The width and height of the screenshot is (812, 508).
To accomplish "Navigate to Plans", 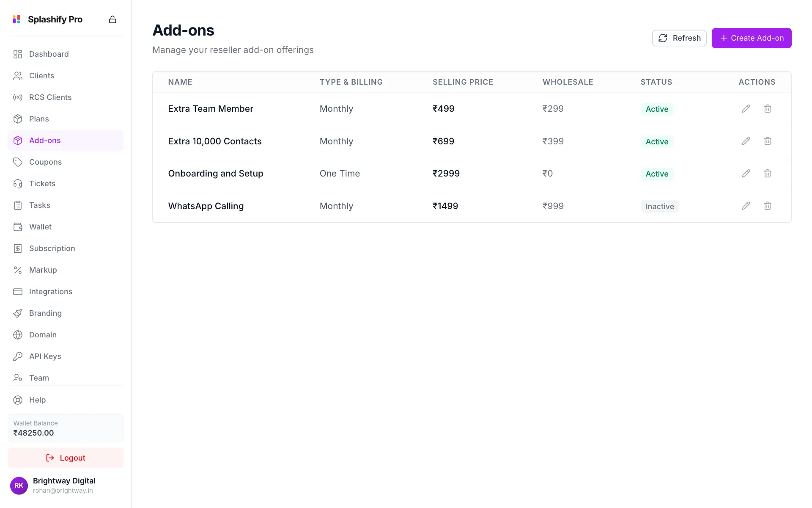I will pyautogui.click(x=66, y=119).
